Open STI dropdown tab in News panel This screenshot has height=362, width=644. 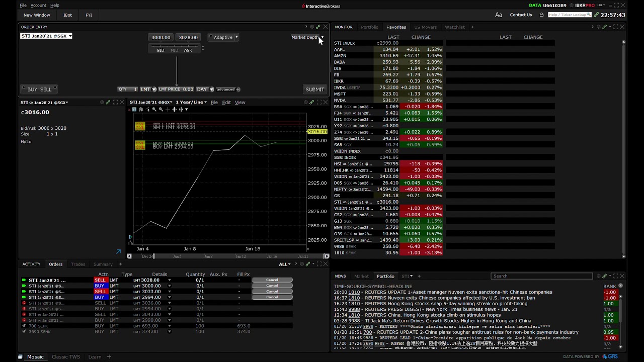[407, 276]
